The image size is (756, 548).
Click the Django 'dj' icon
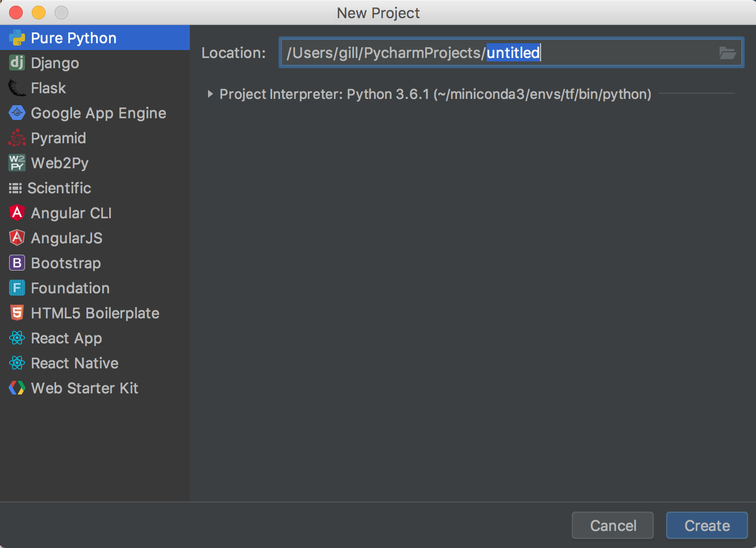click(x=16, y=63)
